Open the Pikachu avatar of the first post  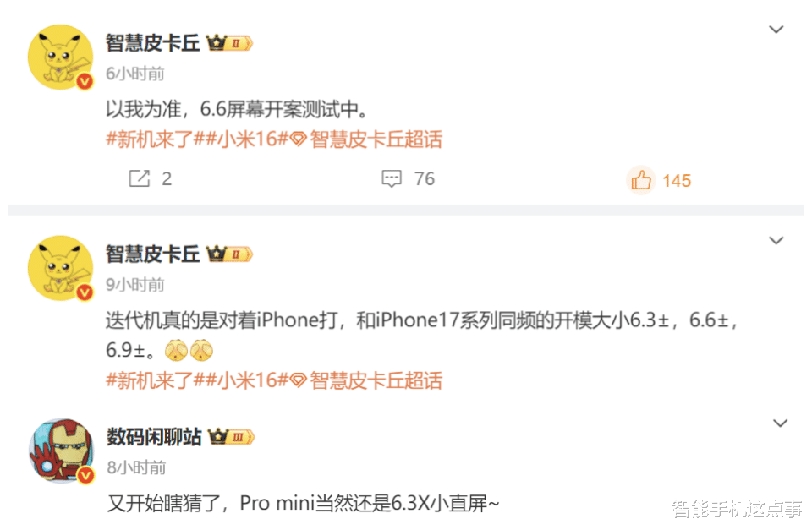click(61, 57)
